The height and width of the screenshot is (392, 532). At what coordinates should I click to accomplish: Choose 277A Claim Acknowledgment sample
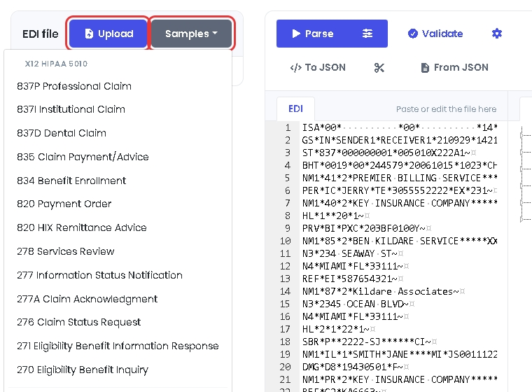tap(87, 299)
